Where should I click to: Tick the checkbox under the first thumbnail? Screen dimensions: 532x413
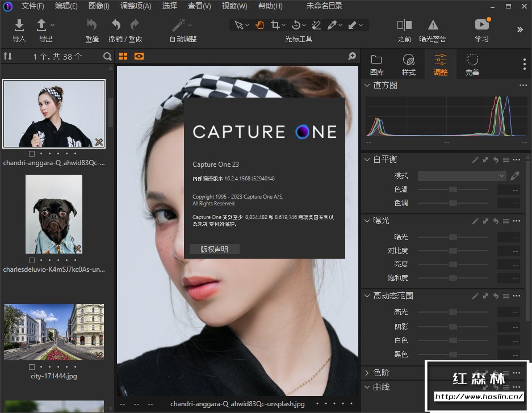coord(32,154)
